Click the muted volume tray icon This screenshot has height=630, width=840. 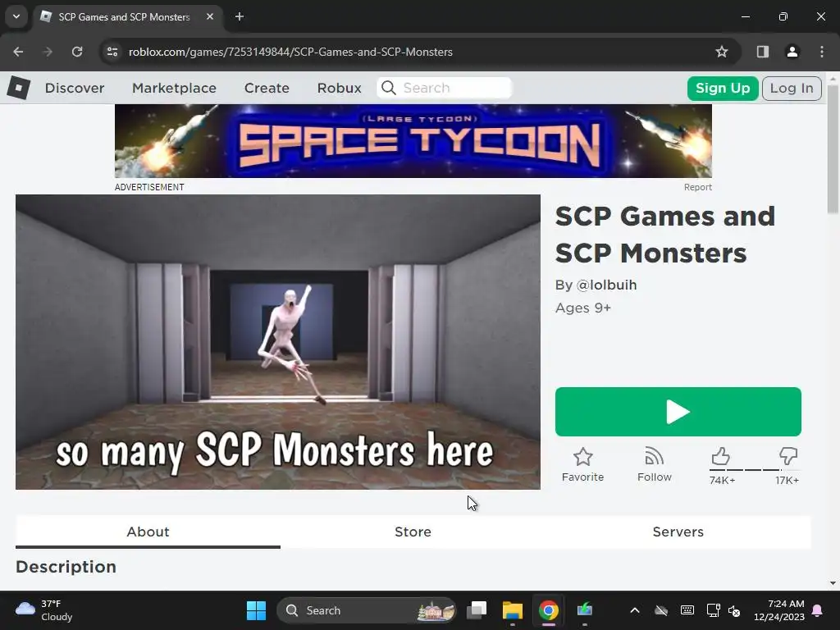[x=734, y=610]
